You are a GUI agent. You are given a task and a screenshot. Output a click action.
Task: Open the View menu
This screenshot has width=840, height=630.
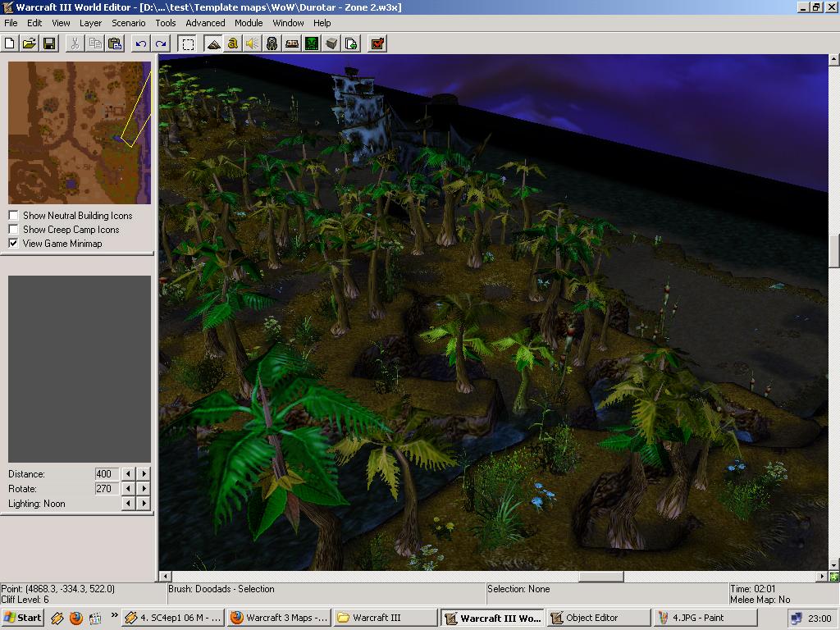(x=61, y=23)
